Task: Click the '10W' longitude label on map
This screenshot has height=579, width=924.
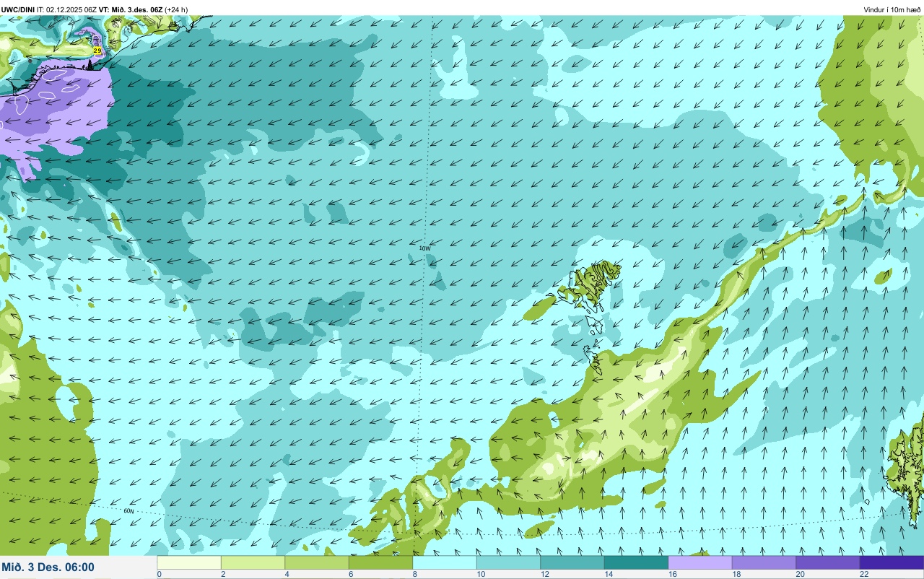Action: [x=424, y=248]
